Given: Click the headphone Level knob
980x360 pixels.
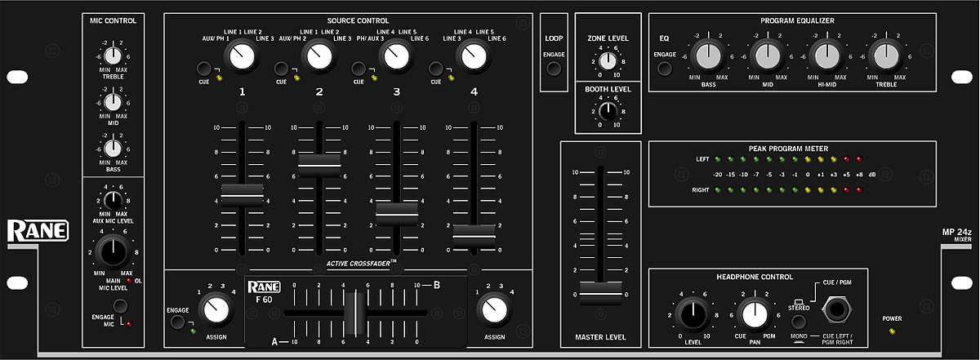Looking at the screenshot, I should 693,313.
